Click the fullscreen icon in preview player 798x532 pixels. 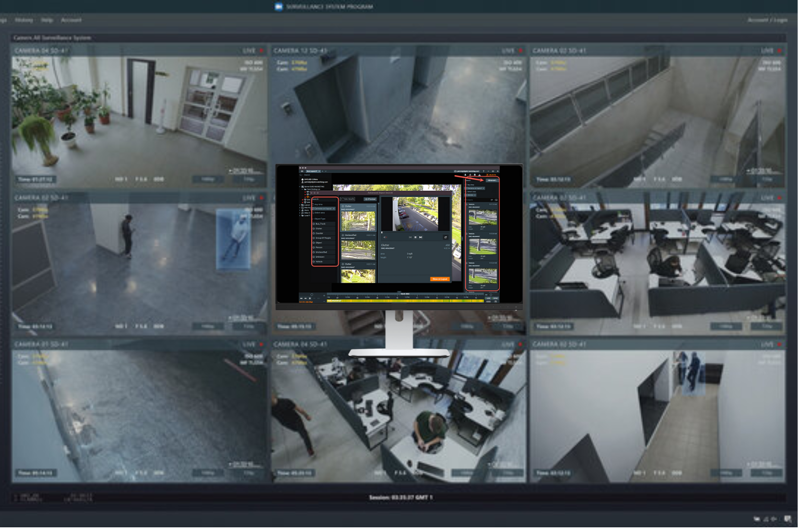click(445, 237)
